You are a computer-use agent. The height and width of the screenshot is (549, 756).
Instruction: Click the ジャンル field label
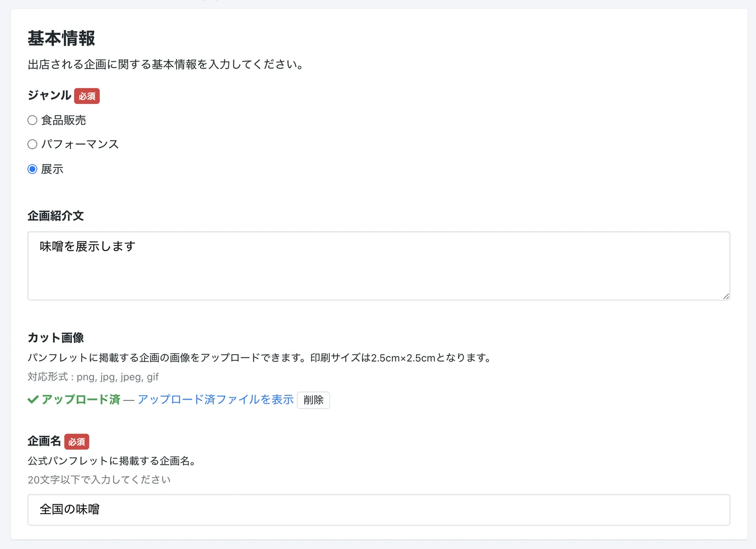tap(49, 96)
